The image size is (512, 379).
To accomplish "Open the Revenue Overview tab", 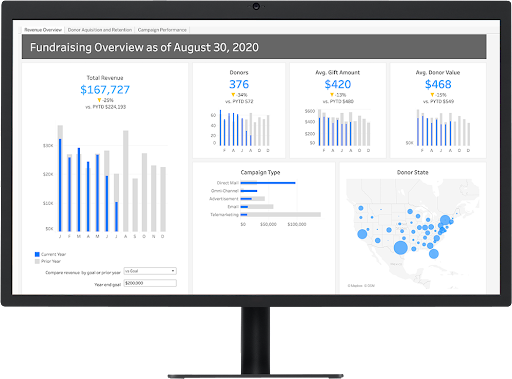I will point(43,30).
